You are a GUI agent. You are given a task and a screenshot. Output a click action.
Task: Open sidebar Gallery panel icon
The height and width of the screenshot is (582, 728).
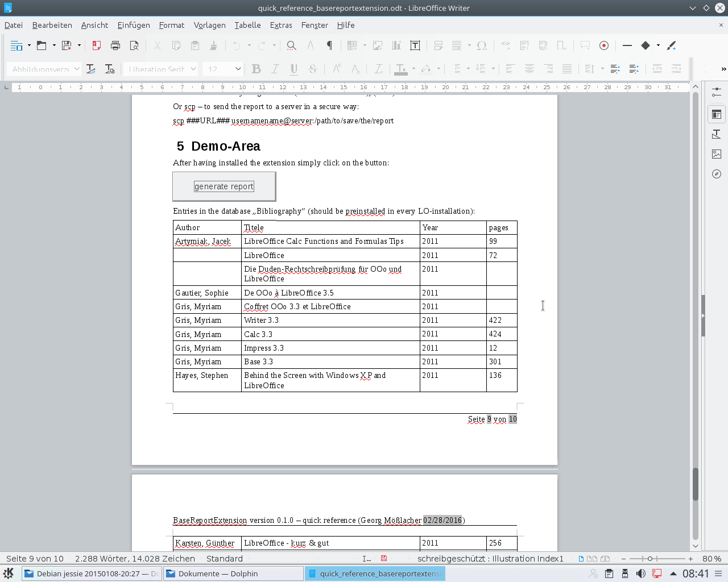[717, 154]
